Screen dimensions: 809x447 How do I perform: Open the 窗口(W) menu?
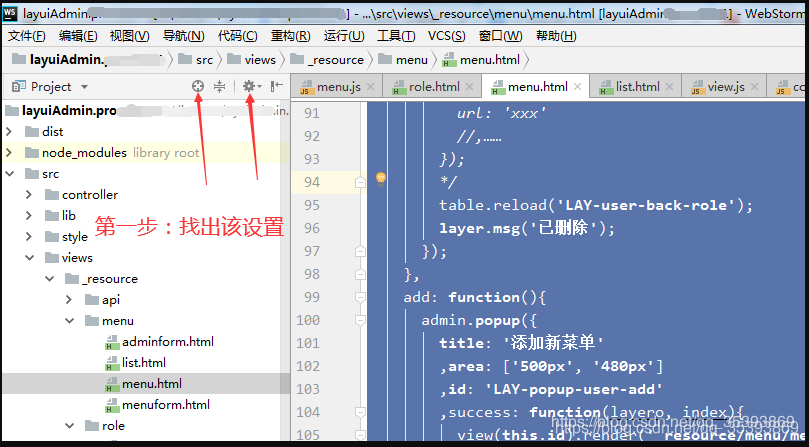point(500,36)
